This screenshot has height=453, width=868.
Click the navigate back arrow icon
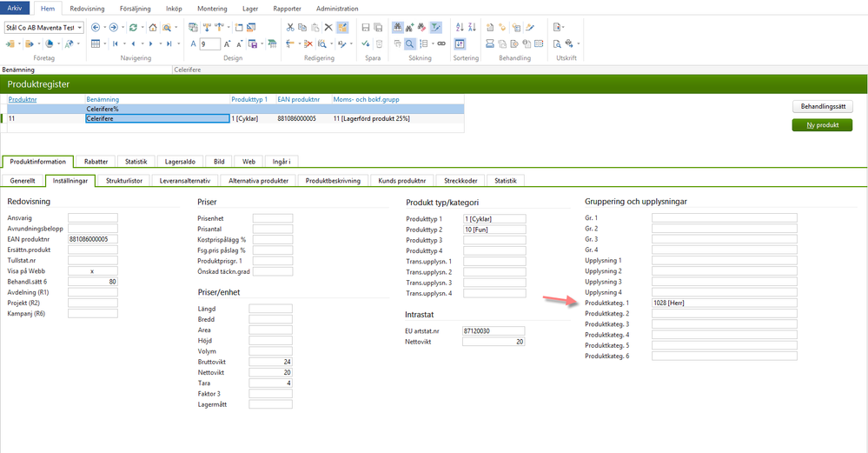click(x=96, y=27)
